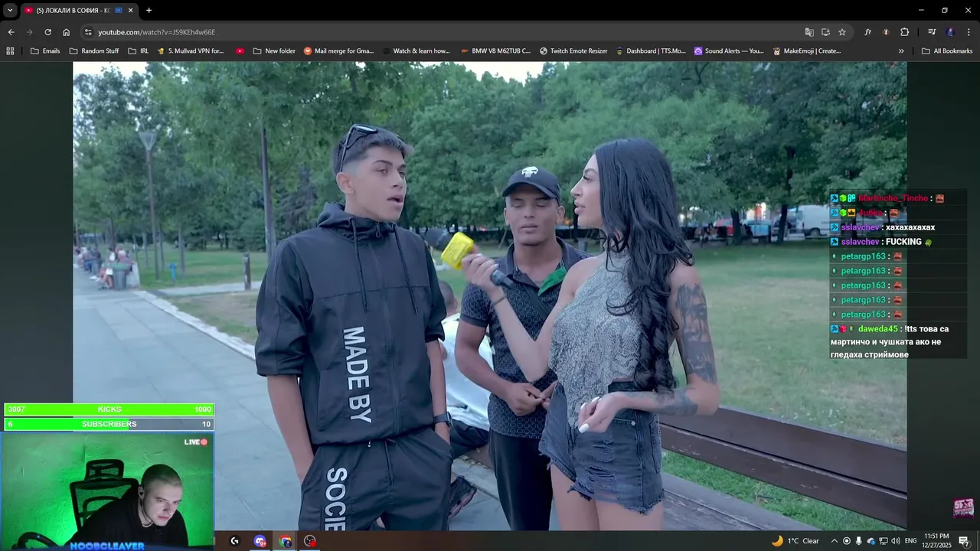
Task: Click the install app icon in address bar
Action: click(x=825, y=32)
